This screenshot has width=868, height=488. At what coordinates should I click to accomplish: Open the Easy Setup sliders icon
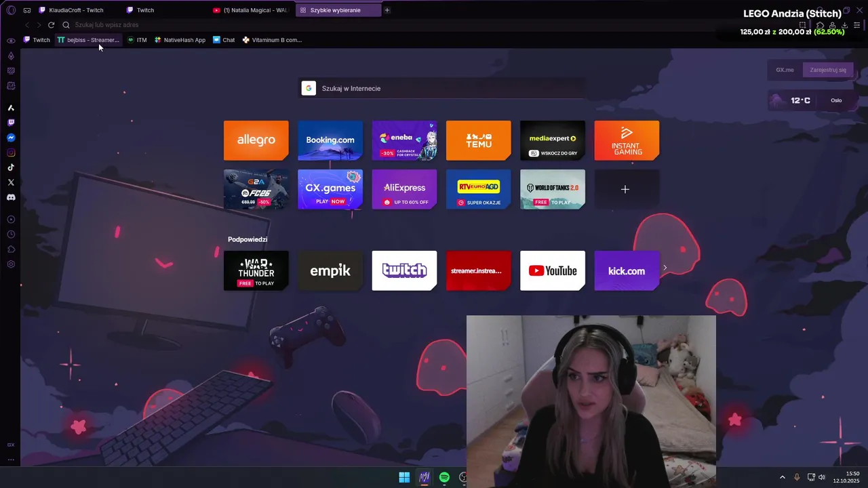click(x=857, y=25)
